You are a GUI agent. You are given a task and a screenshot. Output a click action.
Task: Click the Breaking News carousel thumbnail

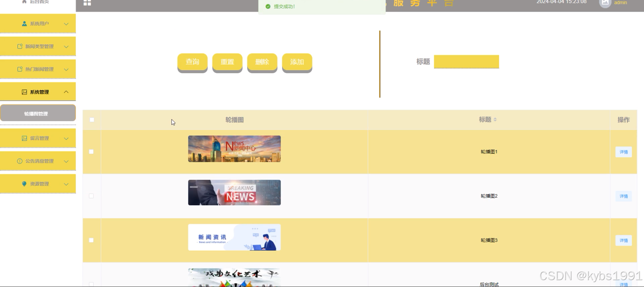[x=234, y=192]
